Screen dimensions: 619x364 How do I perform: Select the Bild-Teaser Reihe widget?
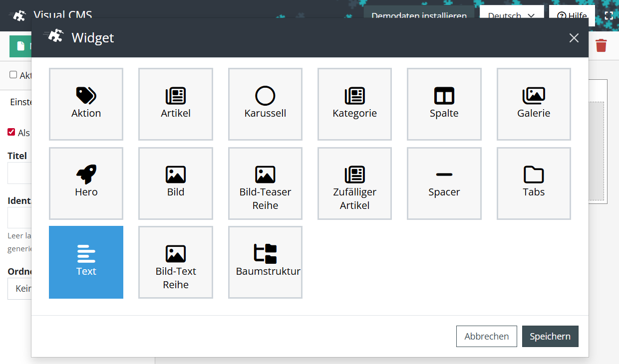pyautogui.click(x=265, y=183)
